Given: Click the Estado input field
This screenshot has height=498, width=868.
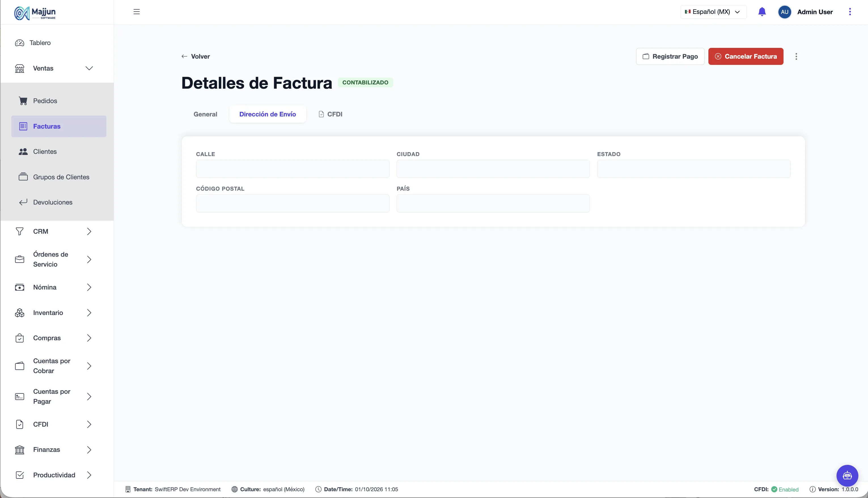Looking at the screenshot, I should click(x=694, y=169).
